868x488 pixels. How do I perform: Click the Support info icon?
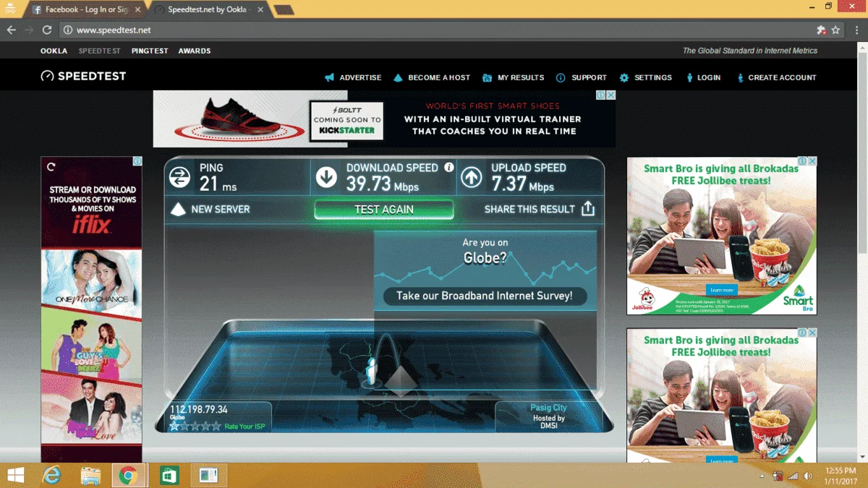tap(561, 77)
